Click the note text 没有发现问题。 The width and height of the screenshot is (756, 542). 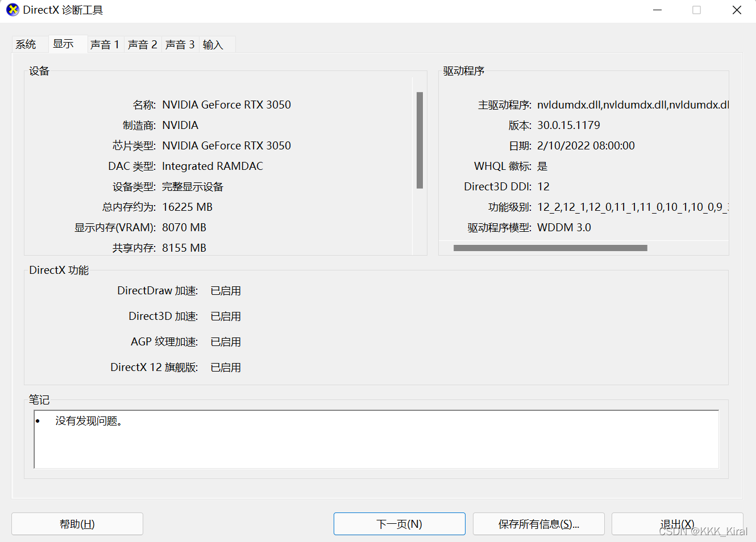[89, 420]
